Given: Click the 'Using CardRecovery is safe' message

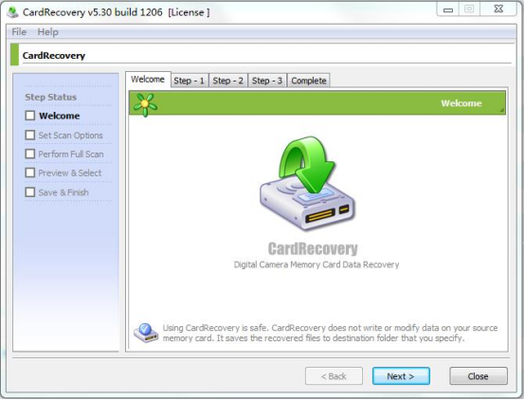Looking at the screenshot, I should coord(330,333).
